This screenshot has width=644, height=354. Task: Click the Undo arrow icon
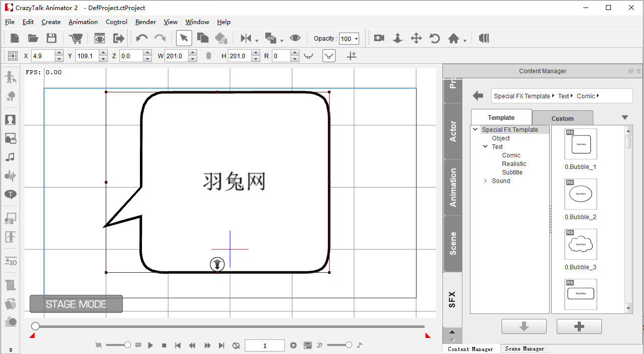(141, 39)
